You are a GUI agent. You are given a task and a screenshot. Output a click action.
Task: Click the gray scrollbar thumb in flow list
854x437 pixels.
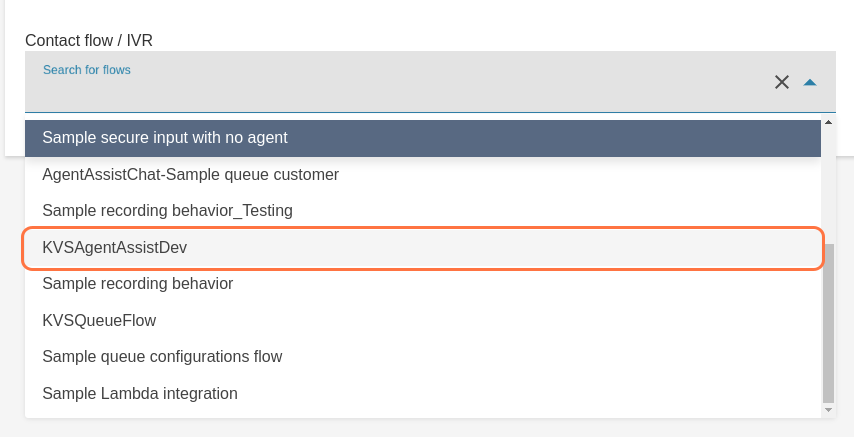pyautogui.click(x=828, y=320)
